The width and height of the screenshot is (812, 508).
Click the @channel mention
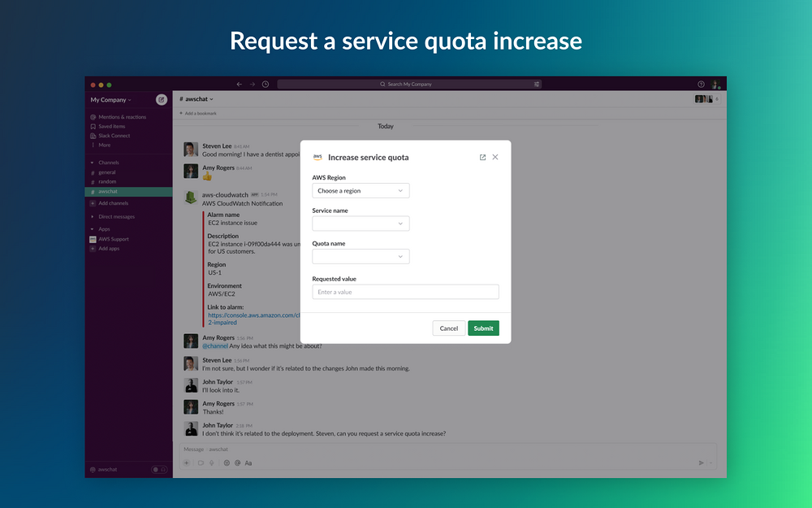pos(215,345)
